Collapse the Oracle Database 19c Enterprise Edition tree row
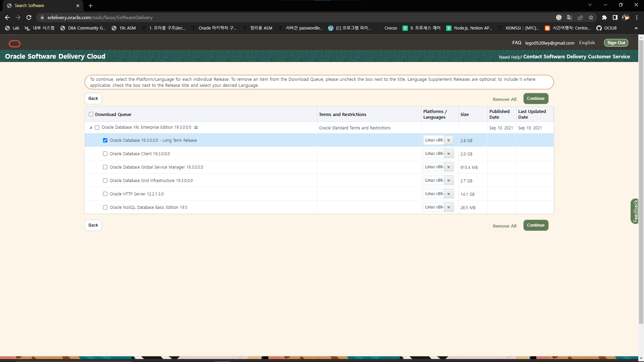The image size is (644, 362). click(x=91, y=127)
